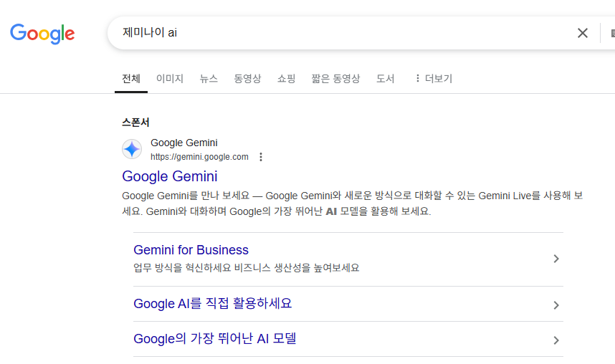Open the 동영상 tab
Image resolution: width=615 pixels, height=364 pixels.
[247, 78]
